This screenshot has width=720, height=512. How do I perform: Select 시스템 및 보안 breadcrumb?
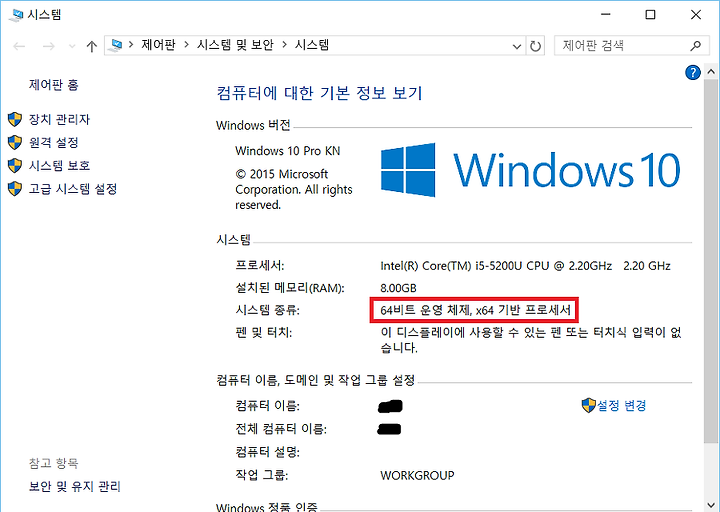click(235, 45)
